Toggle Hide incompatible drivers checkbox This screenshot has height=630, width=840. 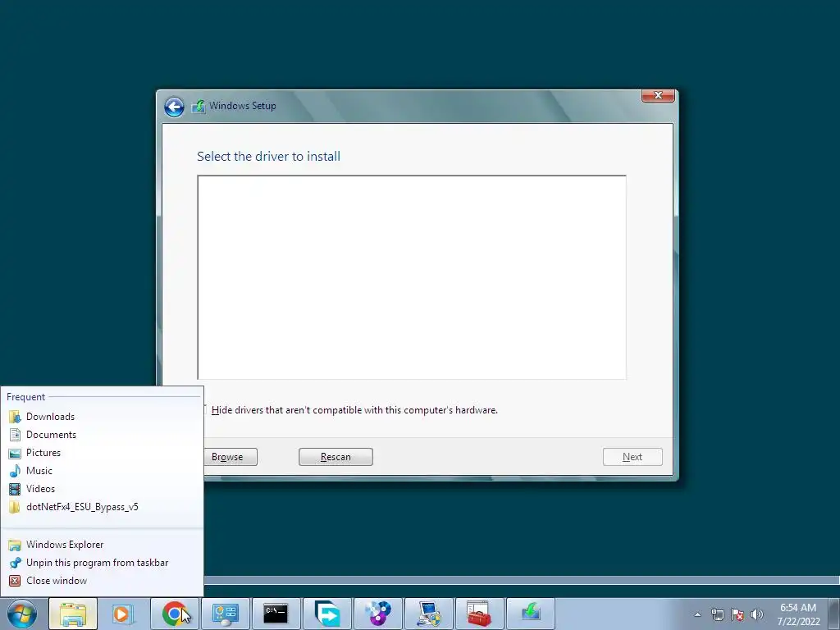204,410
